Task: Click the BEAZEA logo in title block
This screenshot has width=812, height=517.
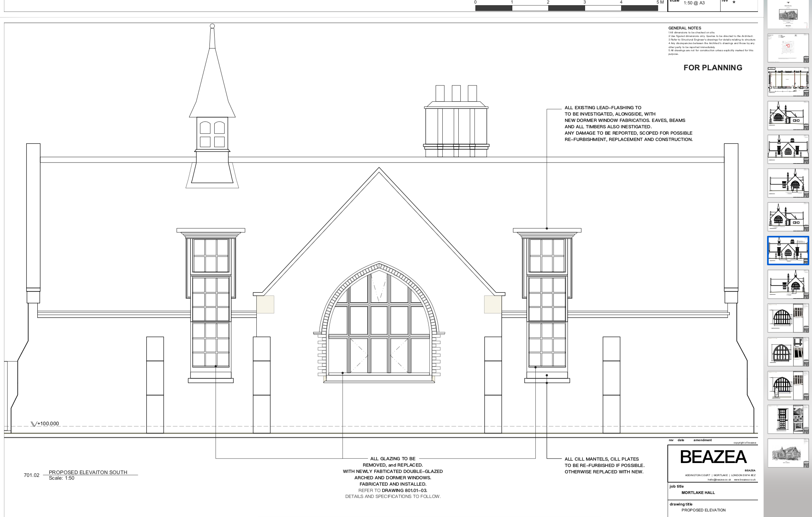Action: pos(713,457)
